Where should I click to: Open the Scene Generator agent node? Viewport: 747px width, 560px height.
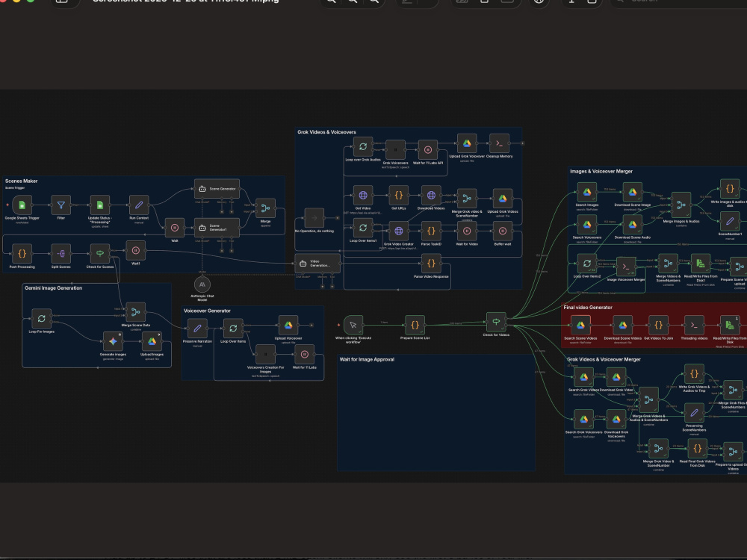(217, 189)
